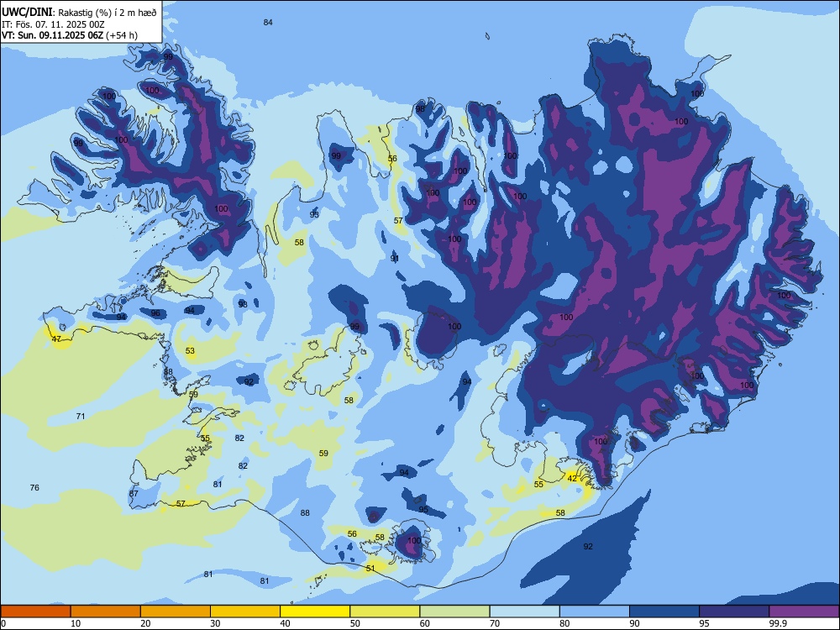Click the purple above-99.9 legend swatch

(804, 612)
